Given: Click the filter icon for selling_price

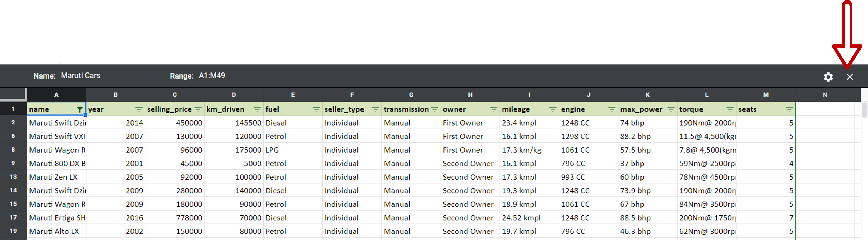Looking at the screenshot, I should 198,109.
